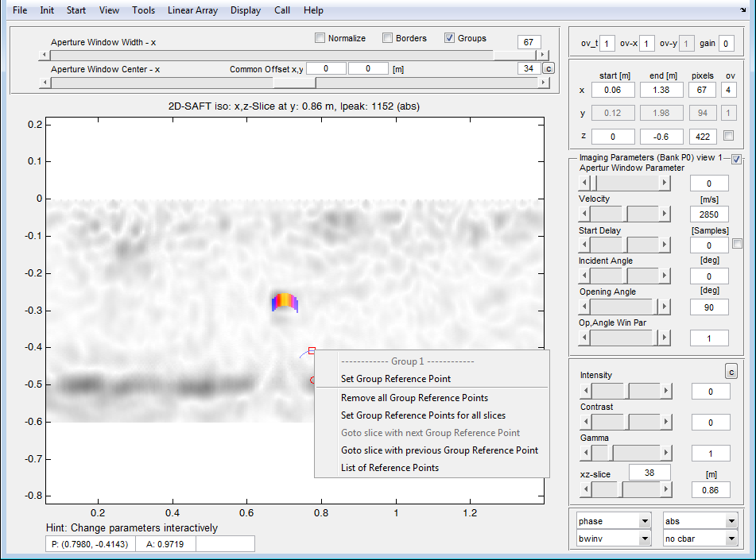The image size is (756, 560).
Task: Open the no cbar dropdown
Action: pyautogui.click(x=700, y=539)
